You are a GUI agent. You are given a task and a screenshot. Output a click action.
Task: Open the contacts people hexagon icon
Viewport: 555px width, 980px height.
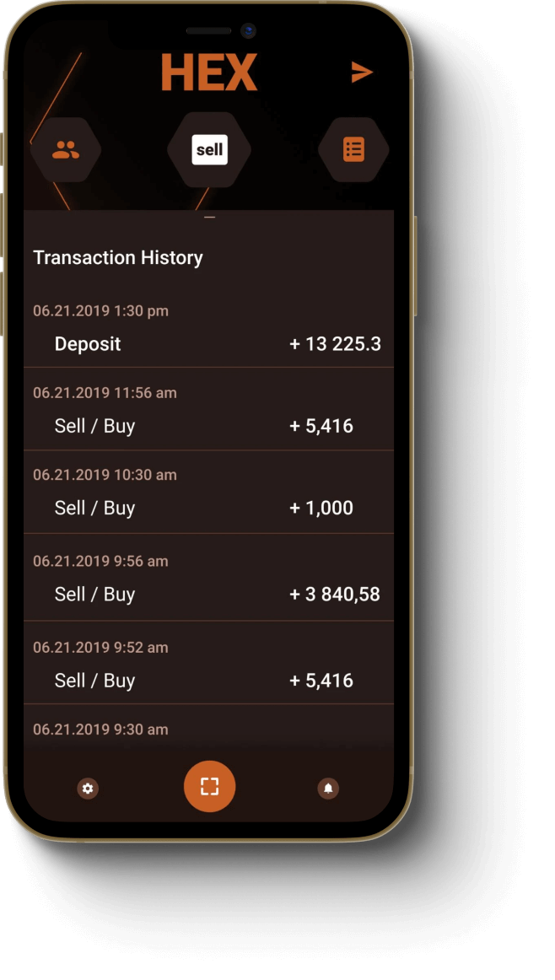[66, 149]
